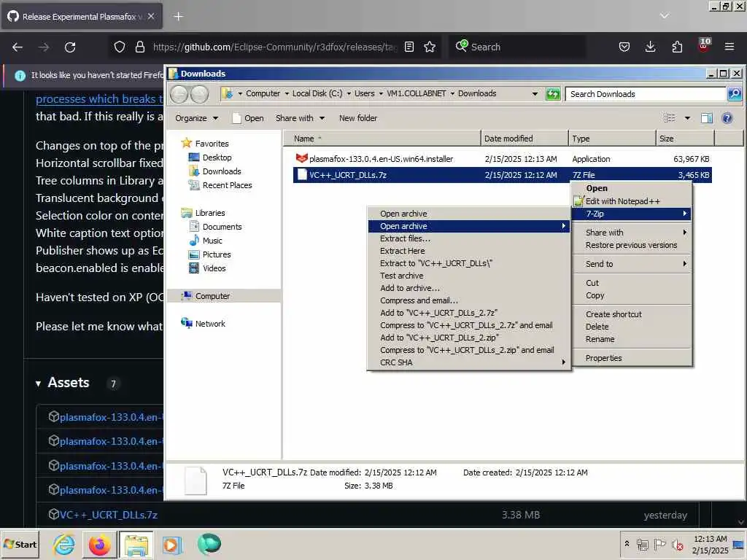Choose Properties in context menu
This screenshot has width=747, height=560.
click(x=631, y=358)
